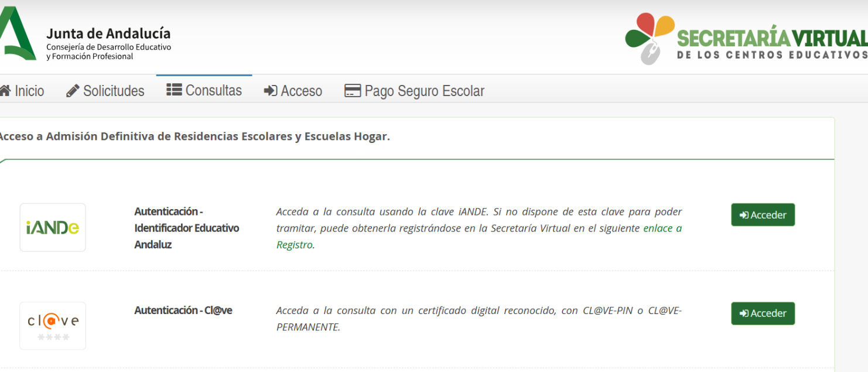This screenshot has width=868, height=372.
Task: Go to the Inicio menu item
Action: point(29,91)
